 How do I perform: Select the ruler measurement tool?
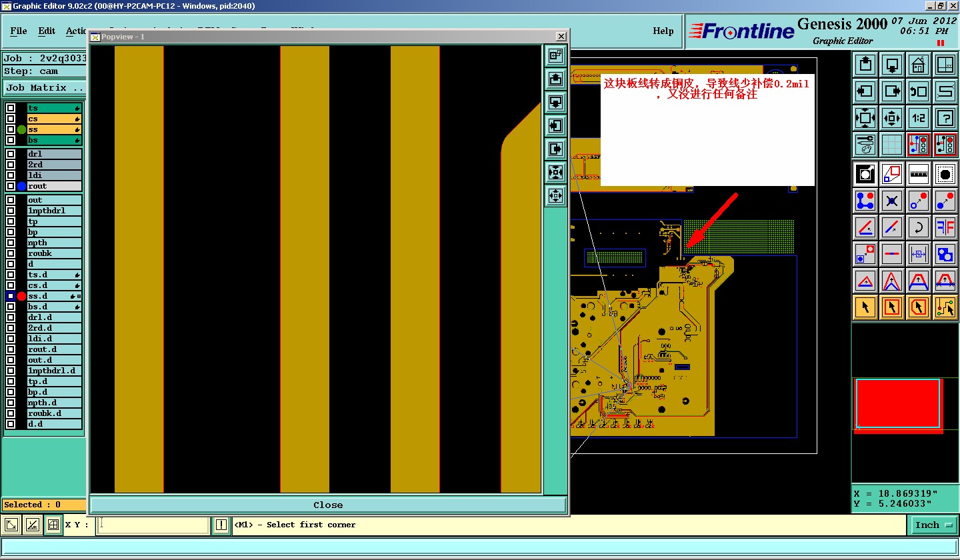pyautogui.click(x=919, y=175)
